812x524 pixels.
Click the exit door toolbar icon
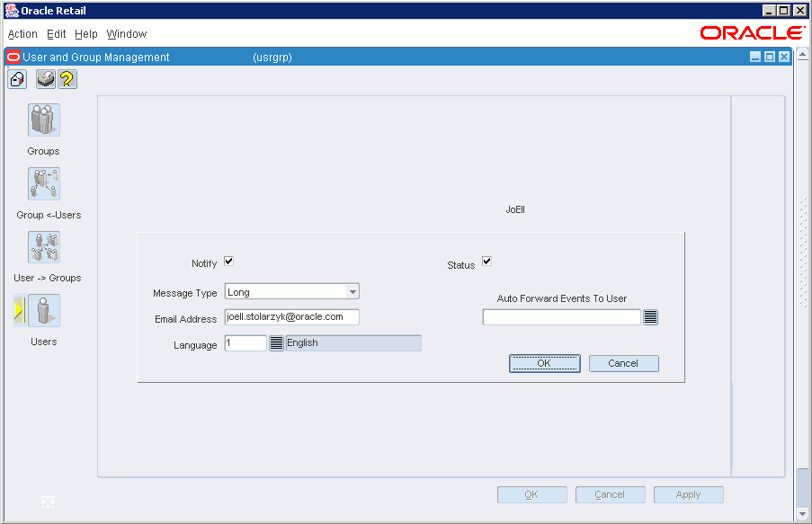tap(17, 79)
